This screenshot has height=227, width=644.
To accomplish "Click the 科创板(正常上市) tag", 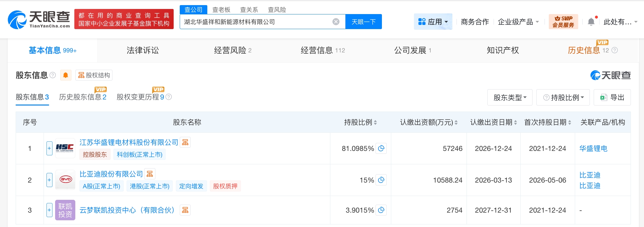I will coord(140,154).
